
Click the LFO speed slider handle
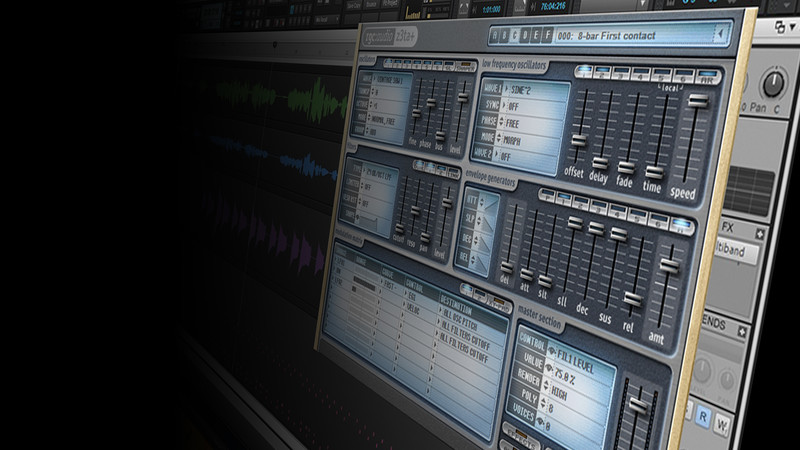point(698,100)
